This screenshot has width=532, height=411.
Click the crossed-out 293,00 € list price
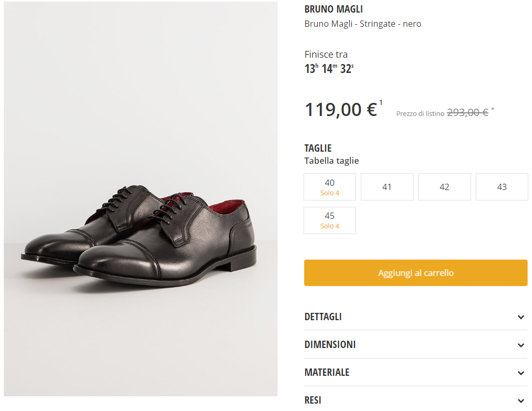467,112
